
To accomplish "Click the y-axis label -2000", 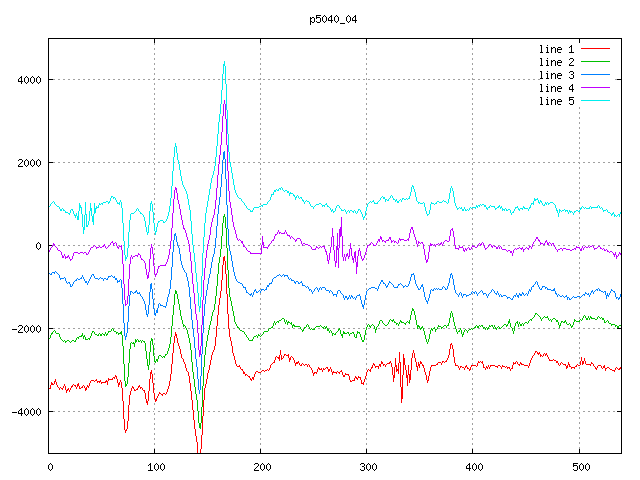I will pos(27,329).
